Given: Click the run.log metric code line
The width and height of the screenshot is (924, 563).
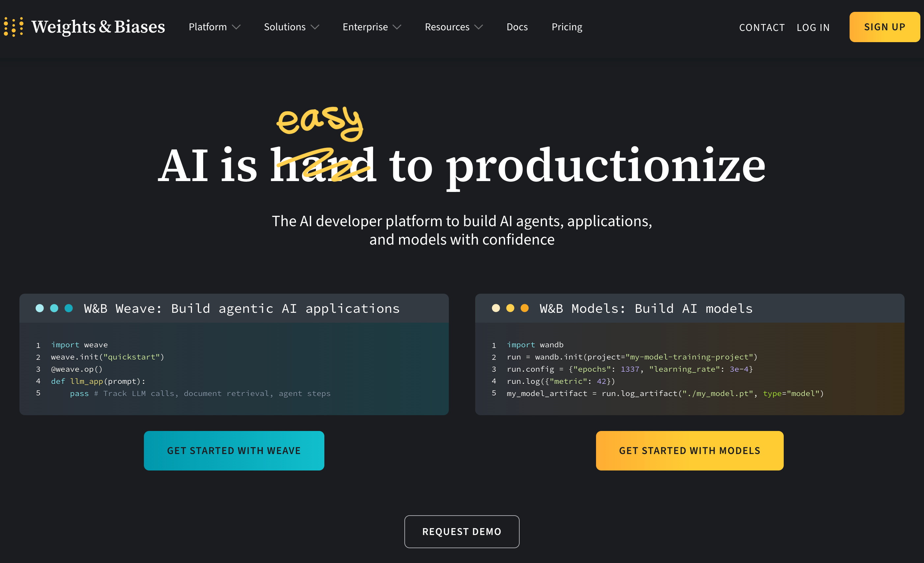Looking at the screenshot, I should point(561,381).
